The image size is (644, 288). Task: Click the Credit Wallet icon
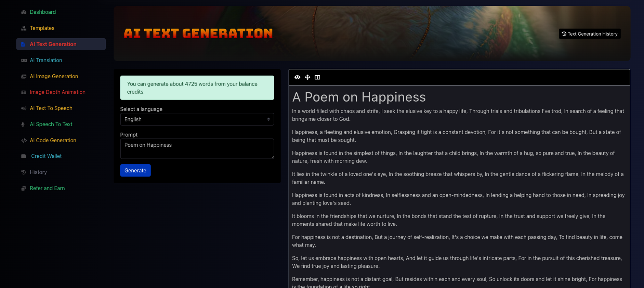point(24,156)
